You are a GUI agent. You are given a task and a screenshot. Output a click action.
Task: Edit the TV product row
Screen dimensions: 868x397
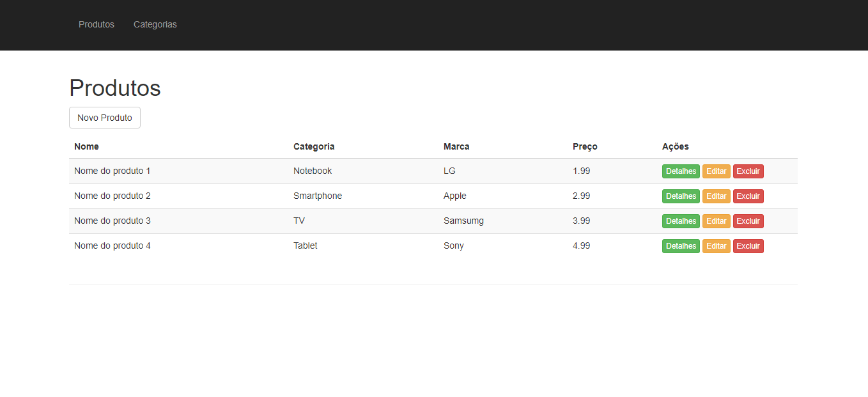point(716,221)
